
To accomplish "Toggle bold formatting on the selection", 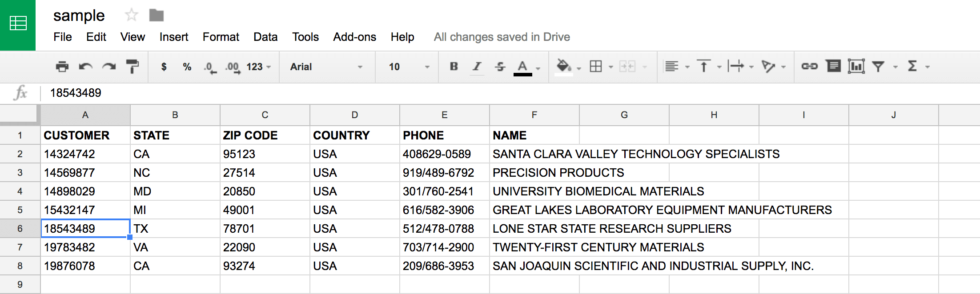I will click(x=454, y=67).
